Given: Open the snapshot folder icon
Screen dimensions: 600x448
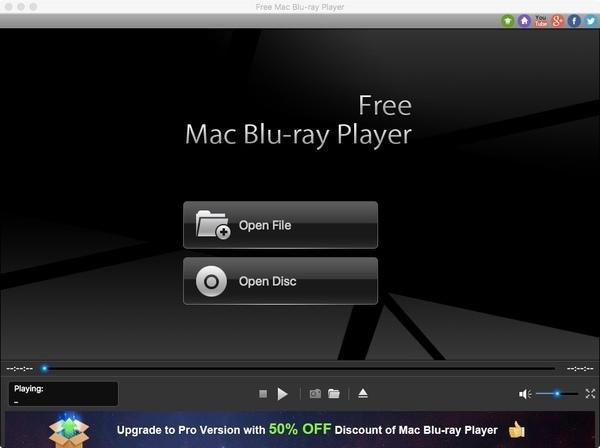Looking at the screenshot, I should point(334,394).
